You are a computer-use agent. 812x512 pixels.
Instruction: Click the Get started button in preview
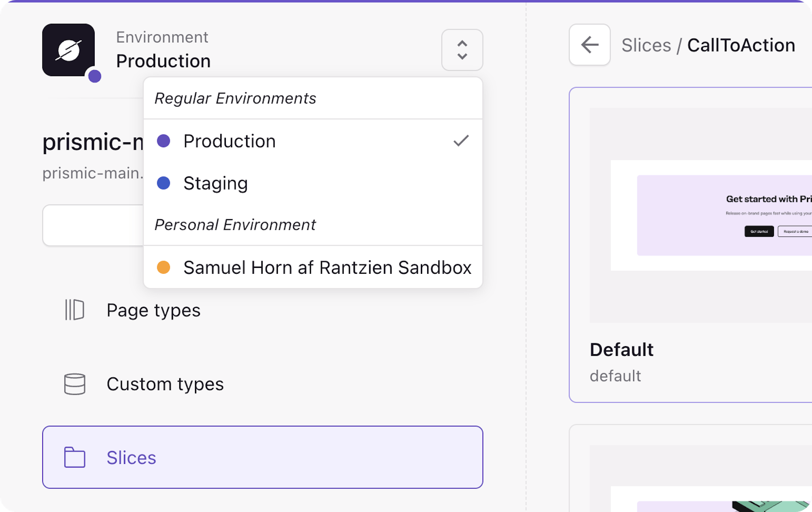759,231
